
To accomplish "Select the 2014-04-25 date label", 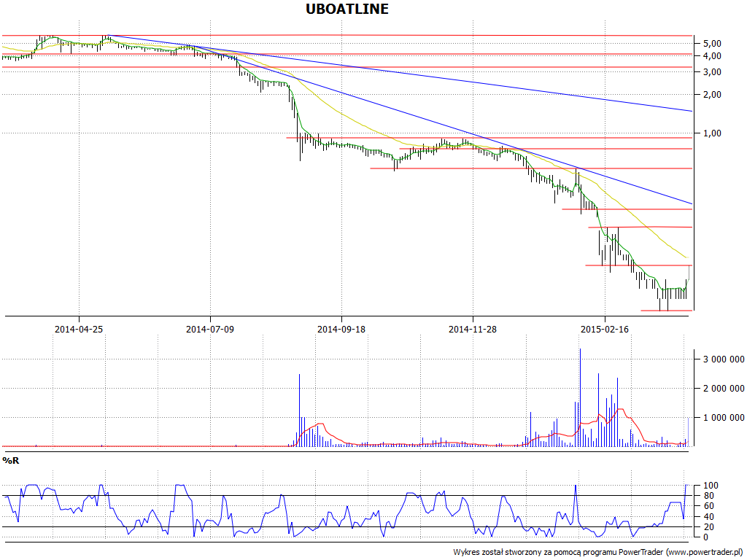I will point(79,330).
